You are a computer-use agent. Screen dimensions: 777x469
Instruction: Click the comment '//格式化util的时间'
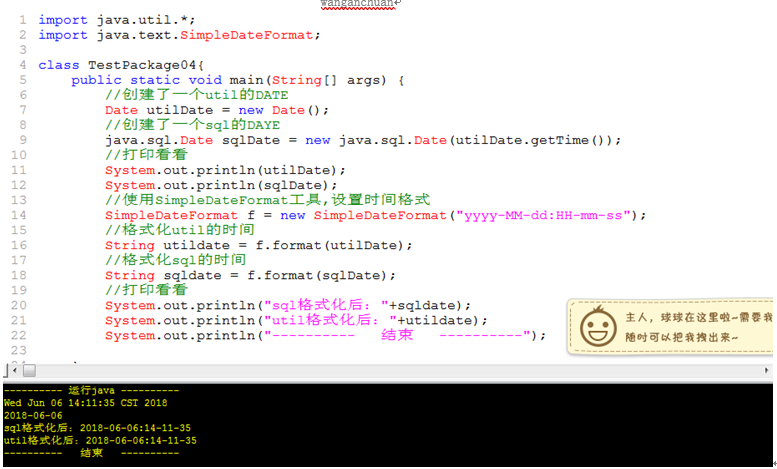click(180, 230)
